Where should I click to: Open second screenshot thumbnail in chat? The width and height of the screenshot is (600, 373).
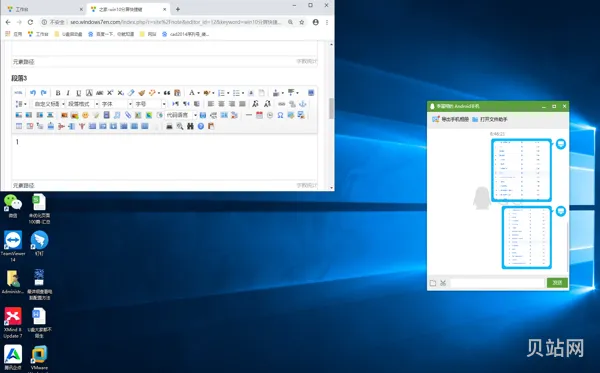click(x=527, y=237)
